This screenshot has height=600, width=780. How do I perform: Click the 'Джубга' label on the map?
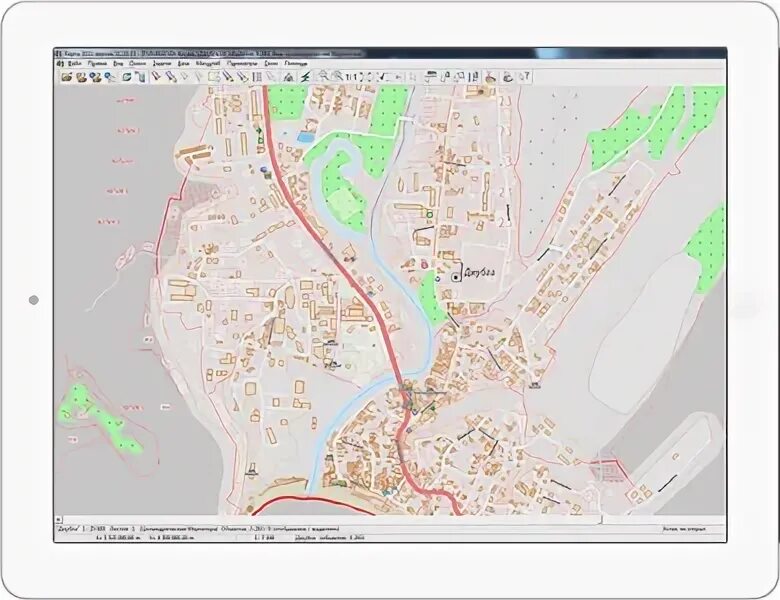(479, 272)
